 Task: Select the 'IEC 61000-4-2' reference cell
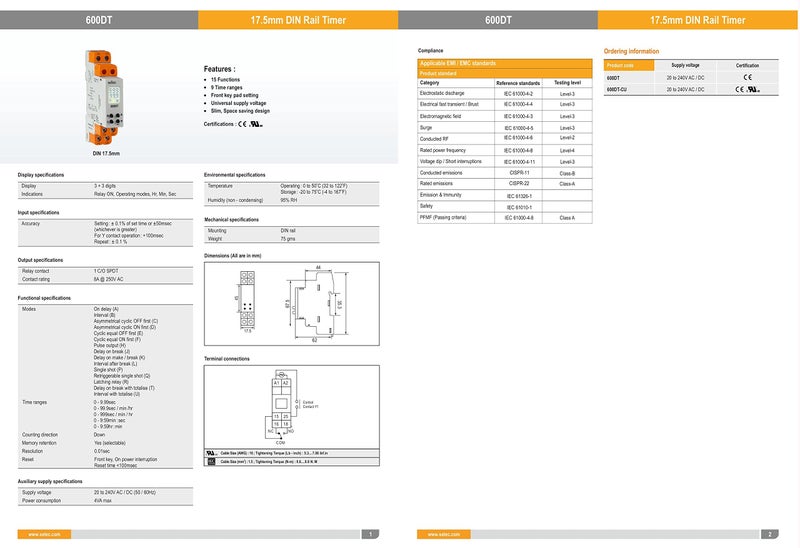tap(518, 94)
